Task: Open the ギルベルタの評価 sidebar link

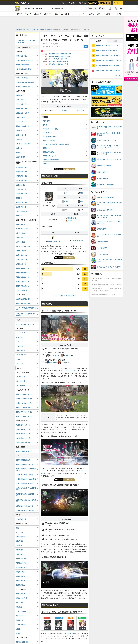Action: [27, 78]
